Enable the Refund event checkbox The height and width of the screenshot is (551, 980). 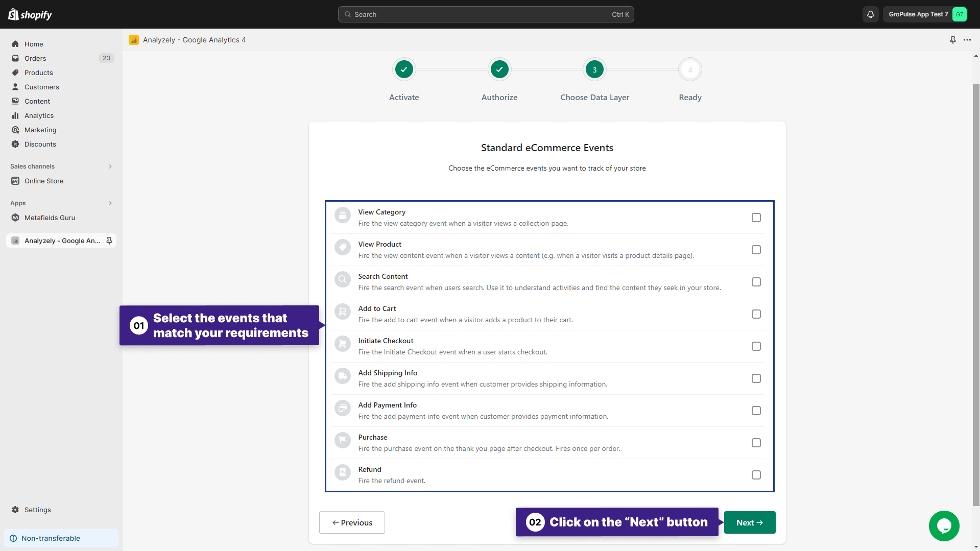coord(756,475)
